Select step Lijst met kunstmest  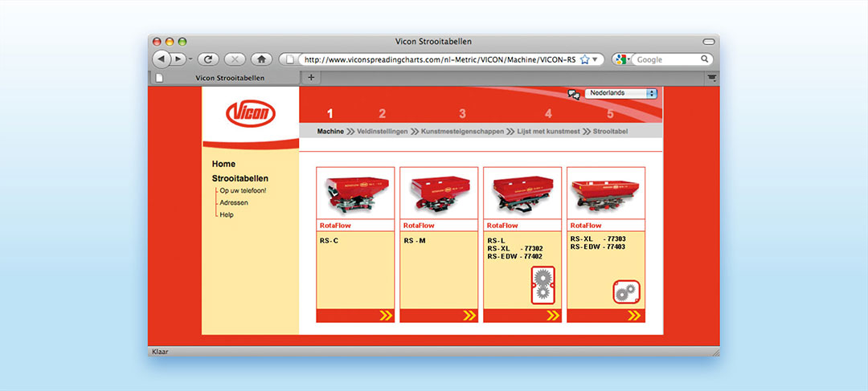coord(548,132)
